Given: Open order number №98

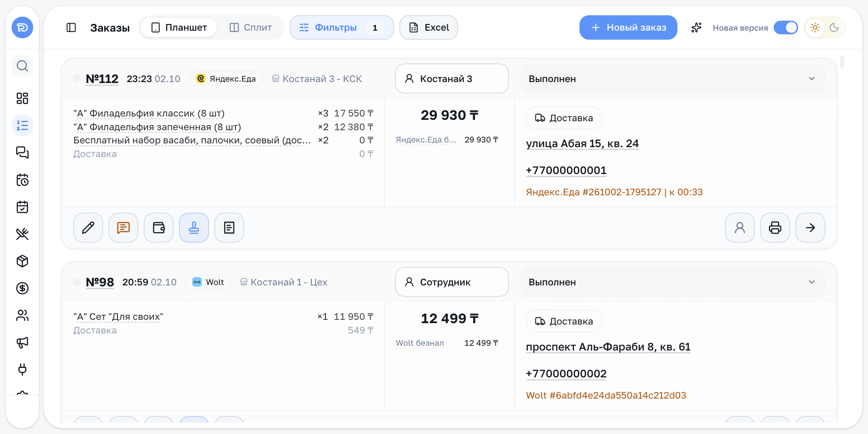Looking at the screenshot, I should click(100, 282).
